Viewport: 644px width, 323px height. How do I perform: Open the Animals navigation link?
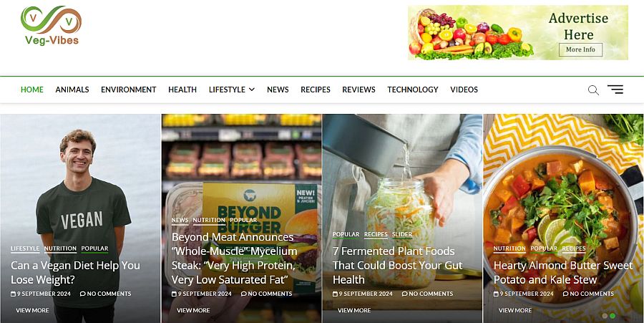pos(72,90)
